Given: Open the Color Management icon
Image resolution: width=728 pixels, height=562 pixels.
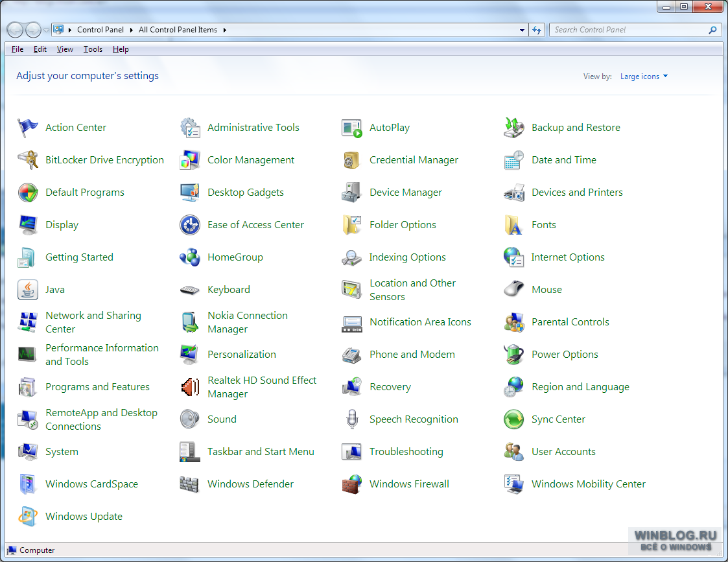Looking at the screenshot, I should point(190,160).
